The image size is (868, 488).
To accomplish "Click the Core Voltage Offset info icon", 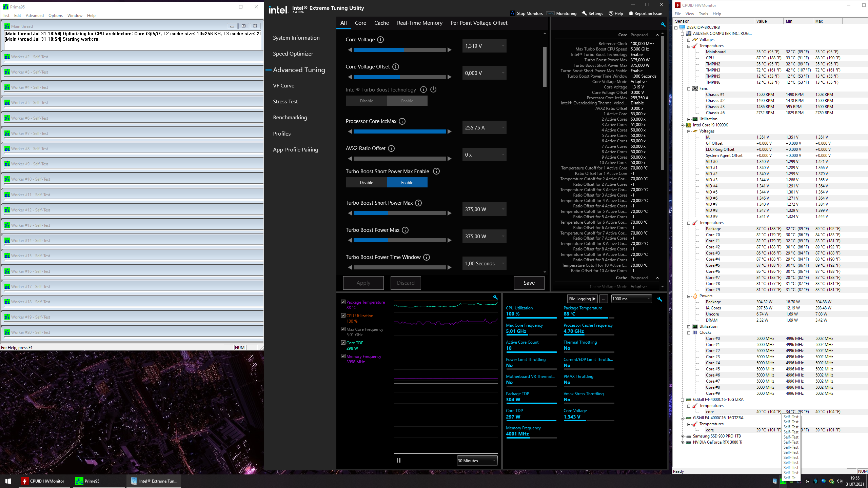I will (395, 67).
